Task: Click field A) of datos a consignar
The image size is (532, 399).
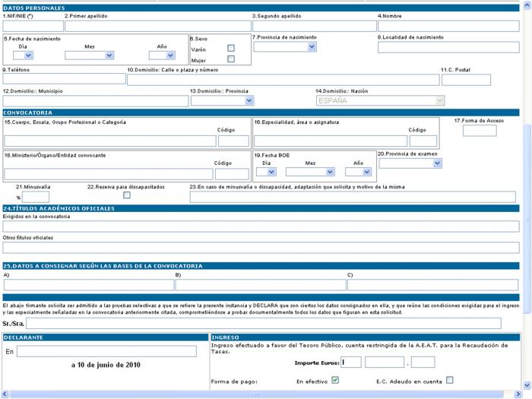Action: coord(89,285)
